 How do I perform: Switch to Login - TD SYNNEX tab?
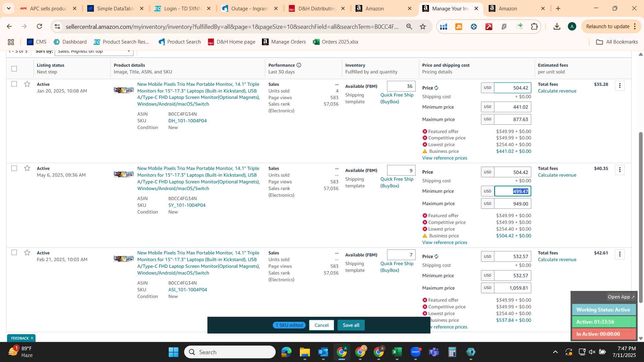click(x=183, y=8)
